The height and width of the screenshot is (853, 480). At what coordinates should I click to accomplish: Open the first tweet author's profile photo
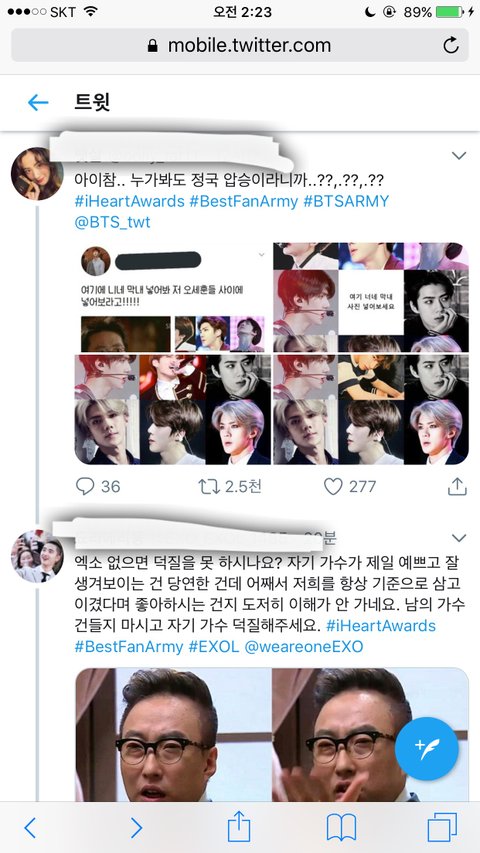[x=37, y=174]
